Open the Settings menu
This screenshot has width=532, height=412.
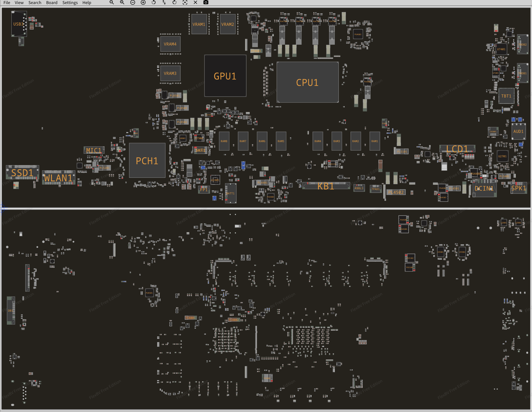click(70, 3)
